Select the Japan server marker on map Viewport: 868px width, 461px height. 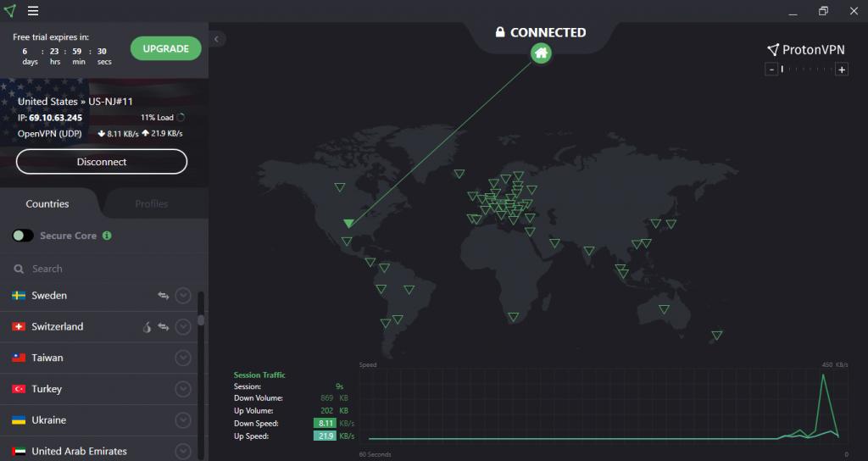point(671,224)
